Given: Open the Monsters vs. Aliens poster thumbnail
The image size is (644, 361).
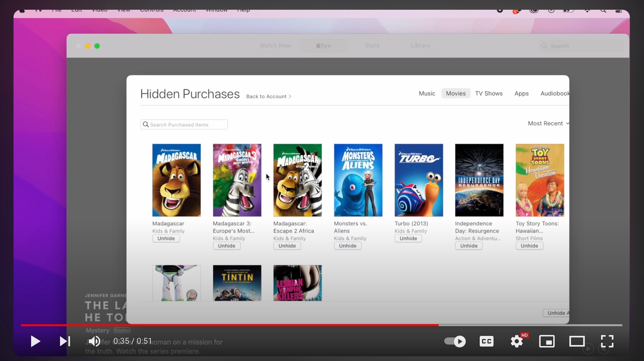Looking at the screenshot, I should pyautogui.click(x=358, y=180).
